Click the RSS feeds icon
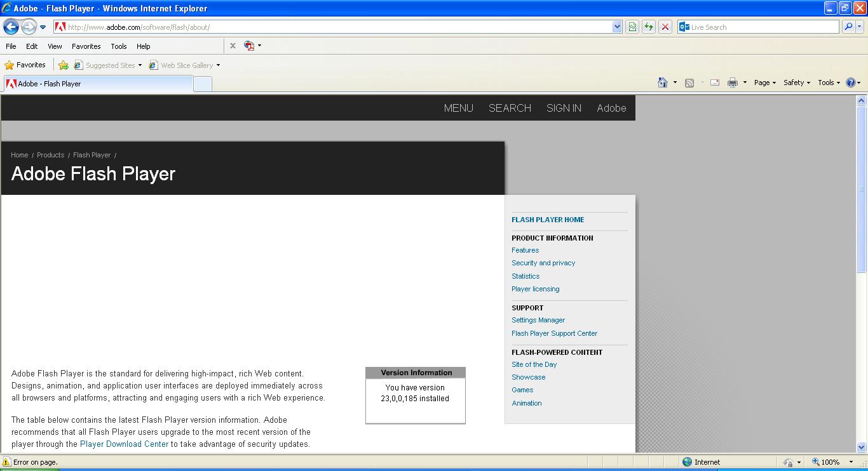868x471 pixels. point(689,83)
